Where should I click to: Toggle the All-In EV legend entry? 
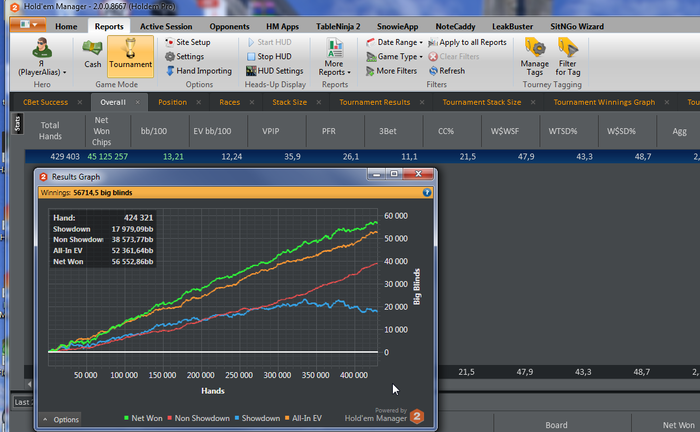tap(303, 418)
